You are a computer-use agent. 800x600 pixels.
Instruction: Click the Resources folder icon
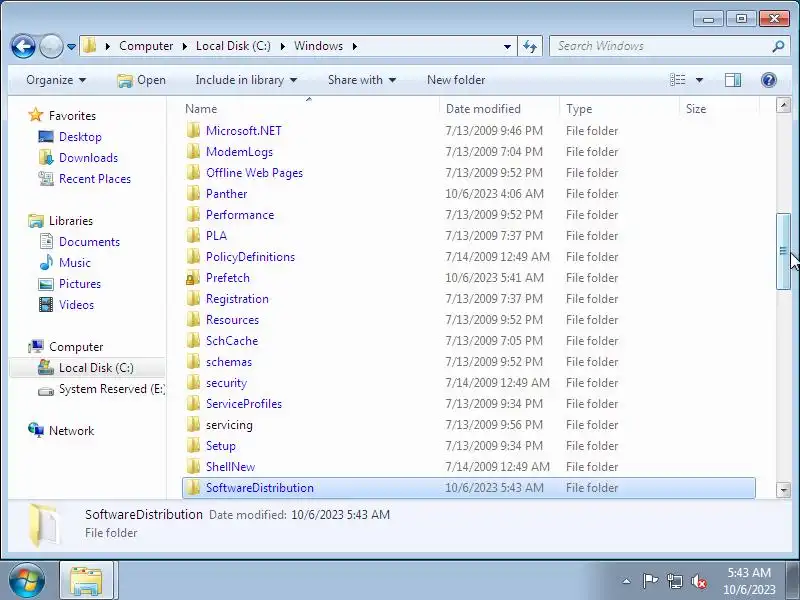[193, 320]
